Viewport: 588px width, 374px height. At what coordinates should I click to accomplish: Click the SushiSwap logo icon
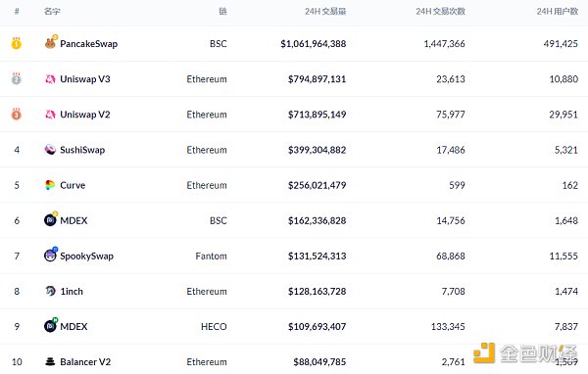(x=50, y=150)
